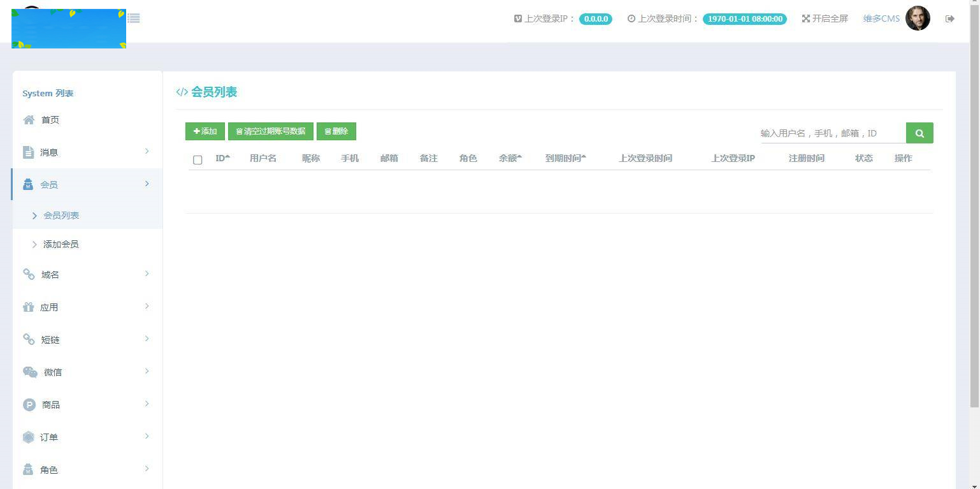Open the 应用 (Apps) gift icon
This screenshot has height=489, width=980.
(29, 307)
